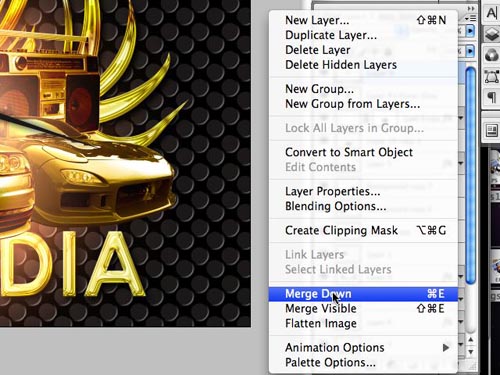Click the Layers palette menu icon
The image size is (500, 375).
[471, 19]
